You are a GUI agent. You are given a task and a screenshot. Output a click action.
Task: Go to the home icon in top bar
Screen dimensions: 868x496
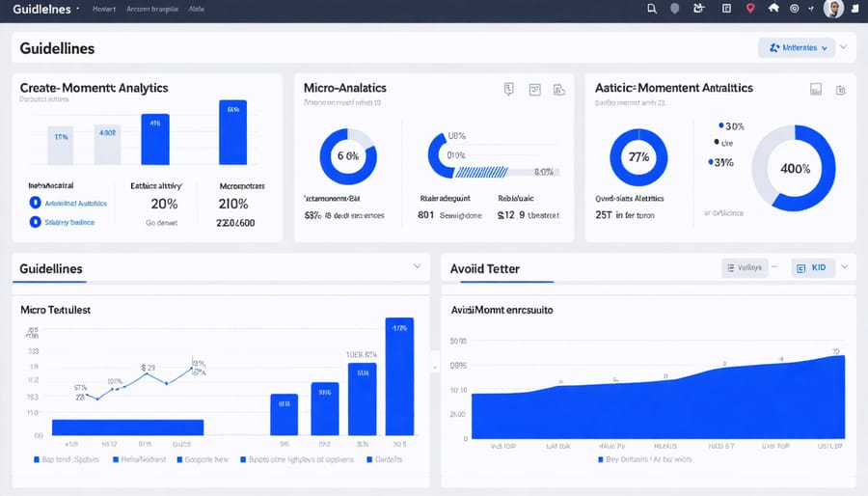click(773, 8)
